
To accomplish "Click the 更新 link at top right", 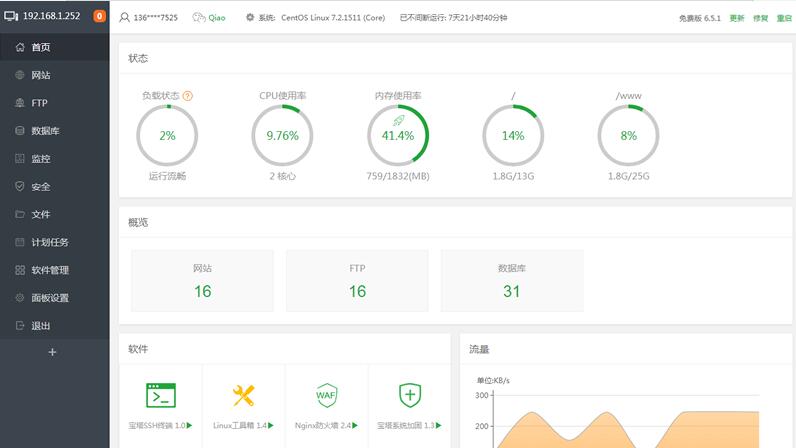I will (737, 18).
